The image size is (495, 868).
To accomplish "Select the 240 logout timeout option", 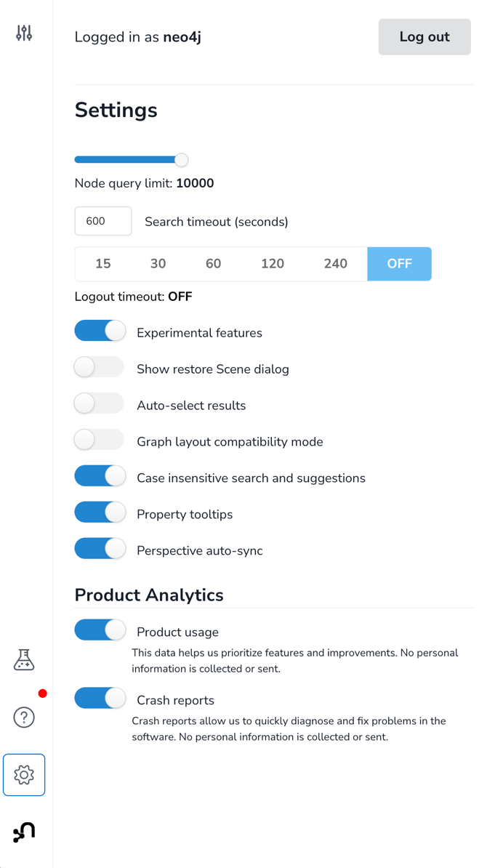I will point(336,264).
